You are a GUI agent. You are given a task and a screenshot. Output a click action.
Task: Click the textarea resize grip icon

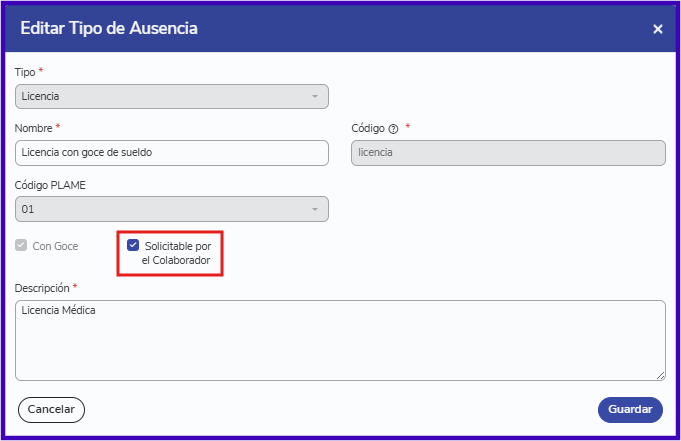660,376
